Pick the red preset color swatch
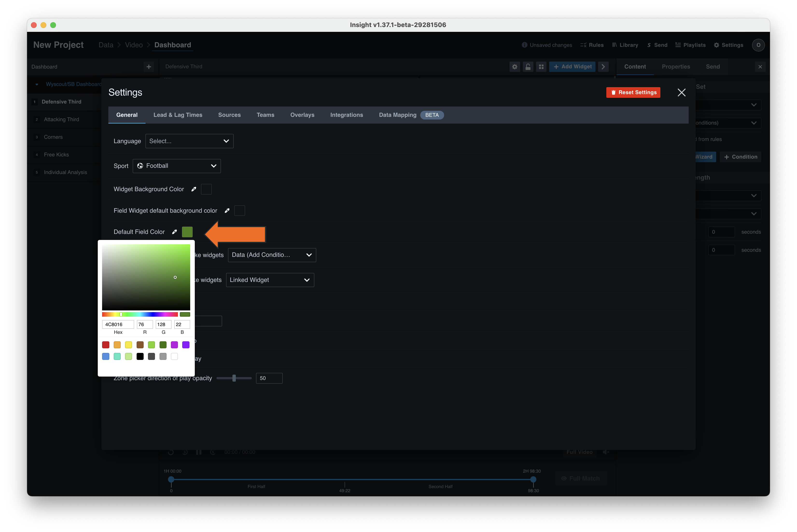The height and width of the screenshot is (532, 797). click(x=106, y=345)
